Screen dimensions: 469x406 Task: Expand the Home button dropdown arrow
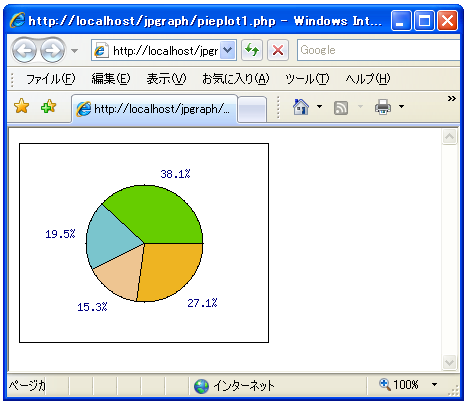click(319, 107)
